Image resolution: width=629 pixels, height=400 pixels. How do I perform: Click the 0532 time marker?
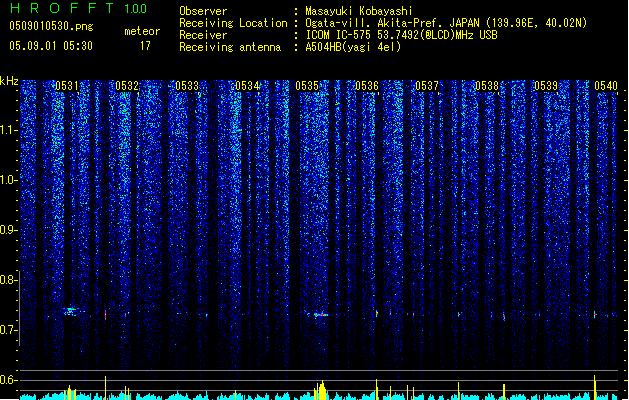coord(127,86)
